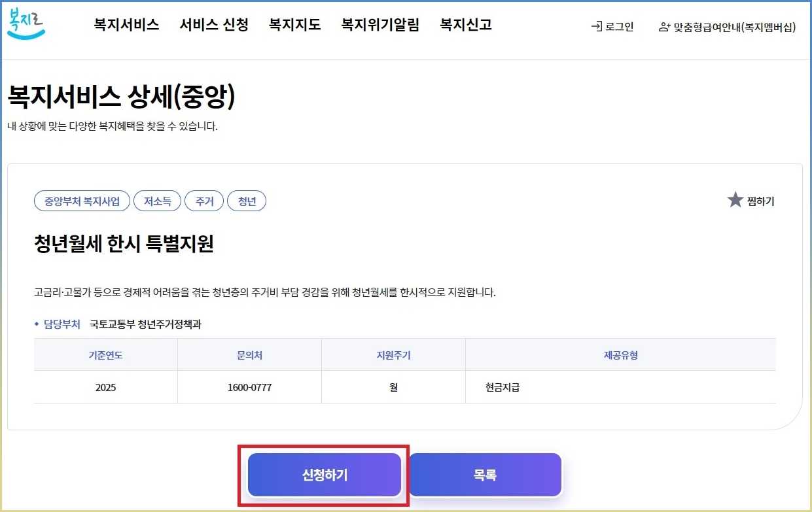812x512 pixels.
Task: Select the 저소득 category tag
Action: click(x=157, y=201)
